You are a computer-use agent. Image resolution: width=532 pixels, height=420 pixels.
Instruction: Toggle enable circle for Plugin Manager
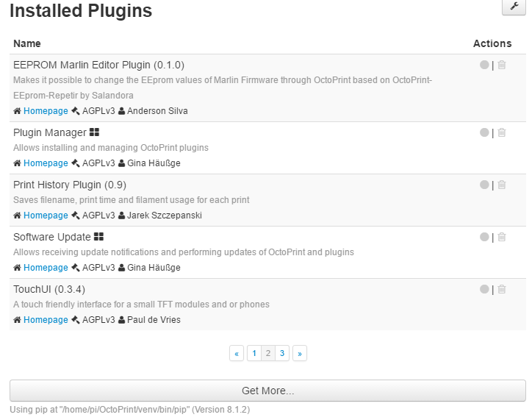point(484,132)
